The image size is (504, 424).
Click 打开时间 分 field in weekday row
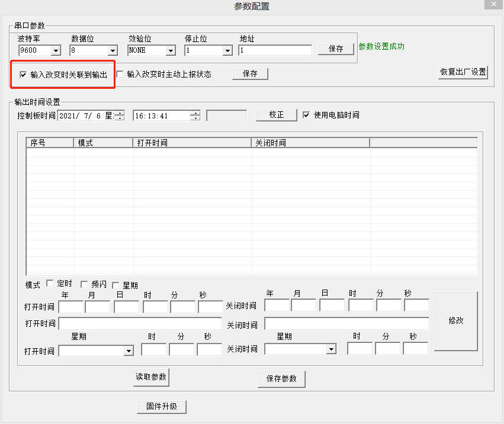tap(182, 349)
